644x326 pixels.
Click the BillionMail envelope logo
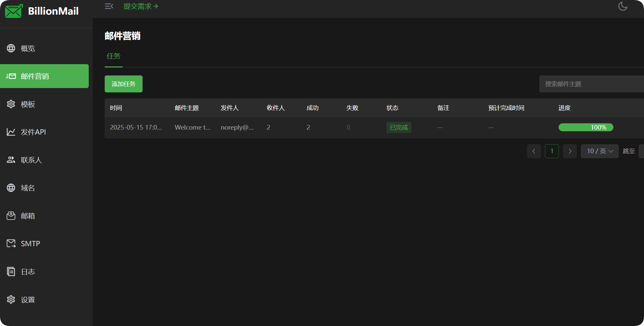click(14, 11)
